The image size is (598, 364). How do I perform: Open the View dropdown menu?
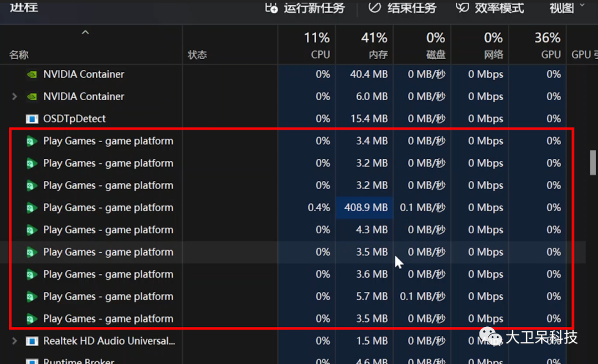(567, 8)
